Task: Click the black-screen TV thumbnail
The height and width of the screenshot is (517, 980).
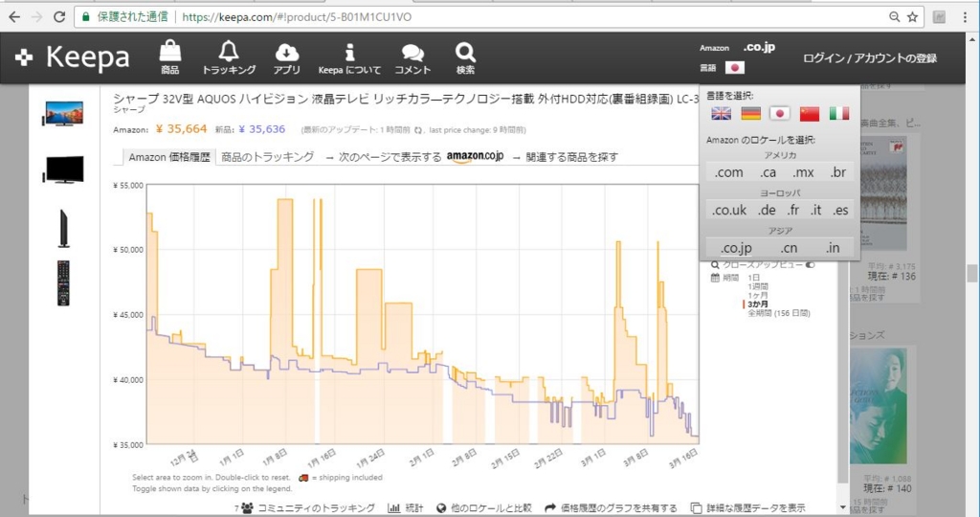Action: (63, 169)
